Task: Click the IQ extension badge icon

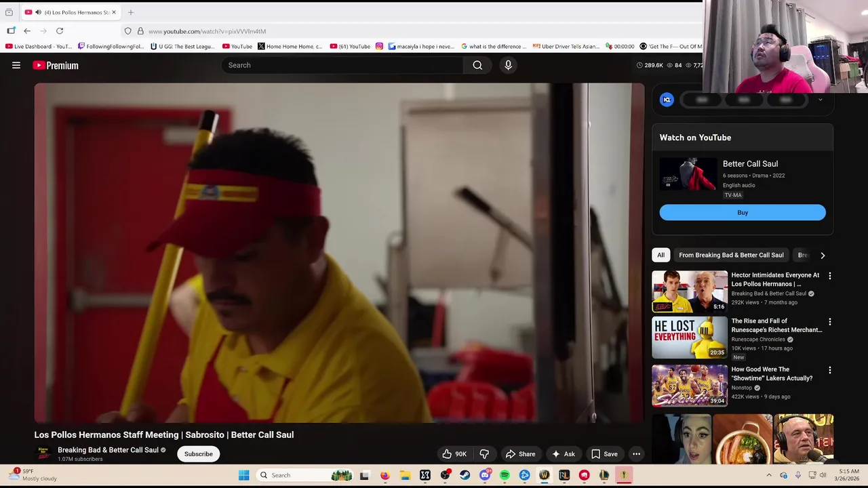Action: coord(667,100)
